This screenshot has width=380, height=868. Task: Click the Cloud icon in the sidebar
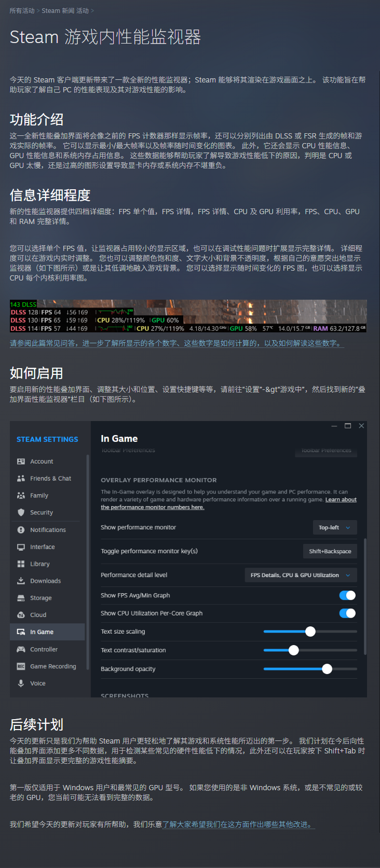tap(21, 615)
